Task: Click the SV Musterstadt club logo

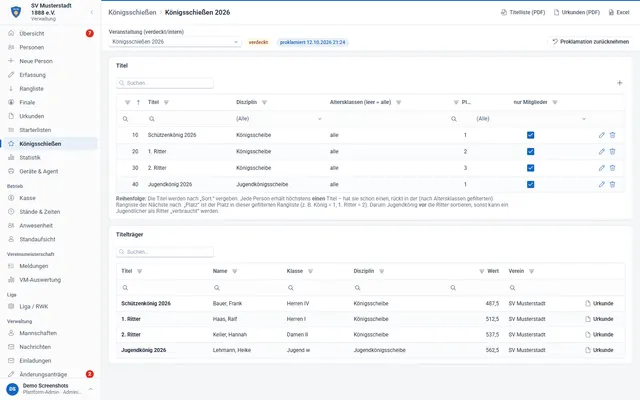Action: [x=16, y=12]
